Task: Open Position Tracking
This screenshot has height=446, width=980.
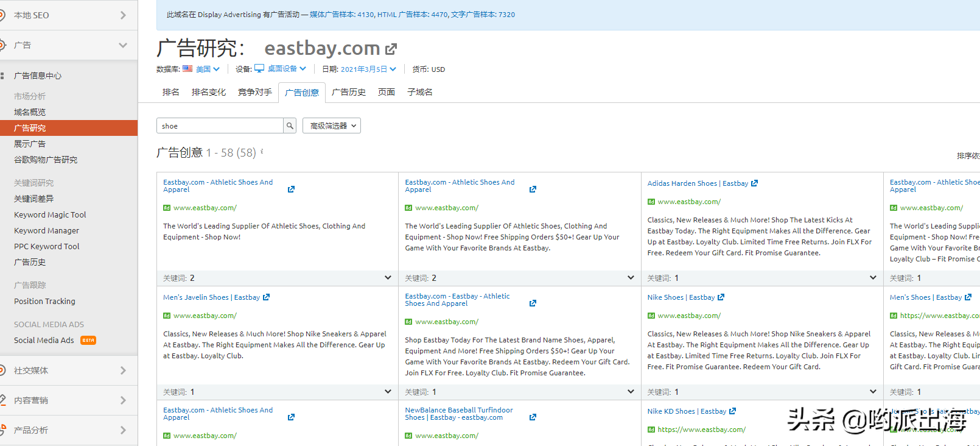Action: click(x=44, y=301)
